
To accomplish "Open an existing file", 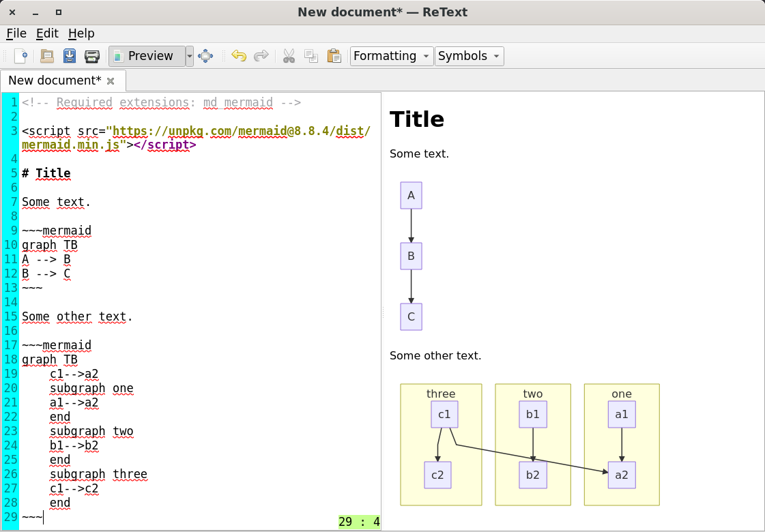I will click(46, 56).
